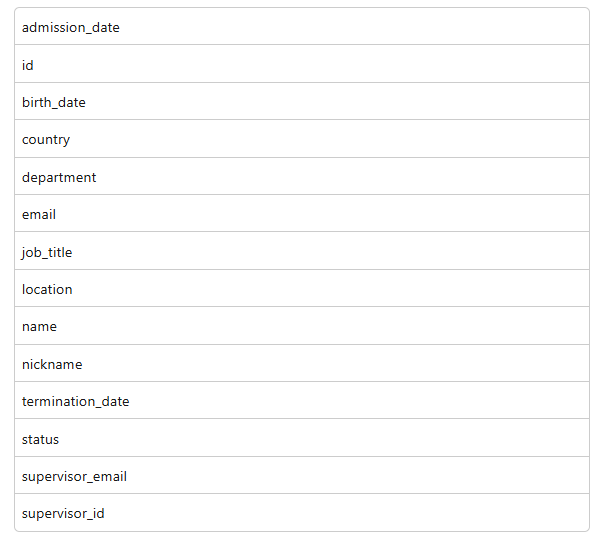Click the supervisor_email text label
Image resolution: width=607 pixels, height=540 pixels.
pyautogui.click(x=74, y=477)
